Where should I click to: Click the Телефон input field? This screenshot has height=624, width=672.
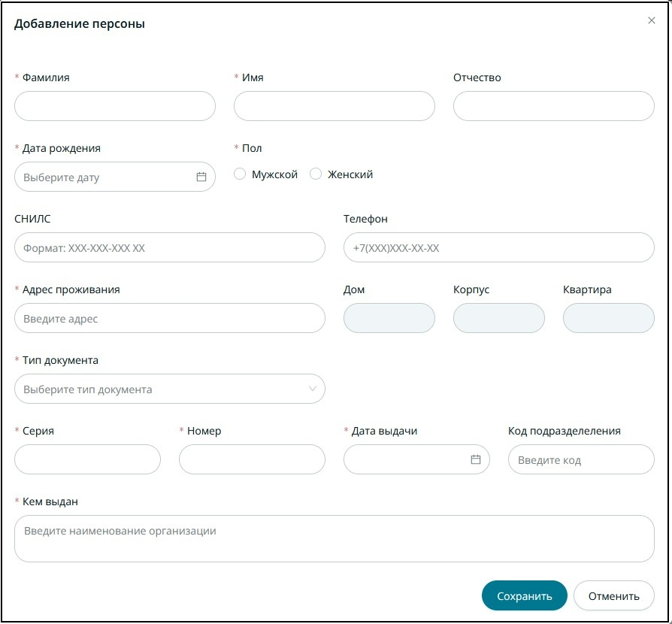point(499,247)
